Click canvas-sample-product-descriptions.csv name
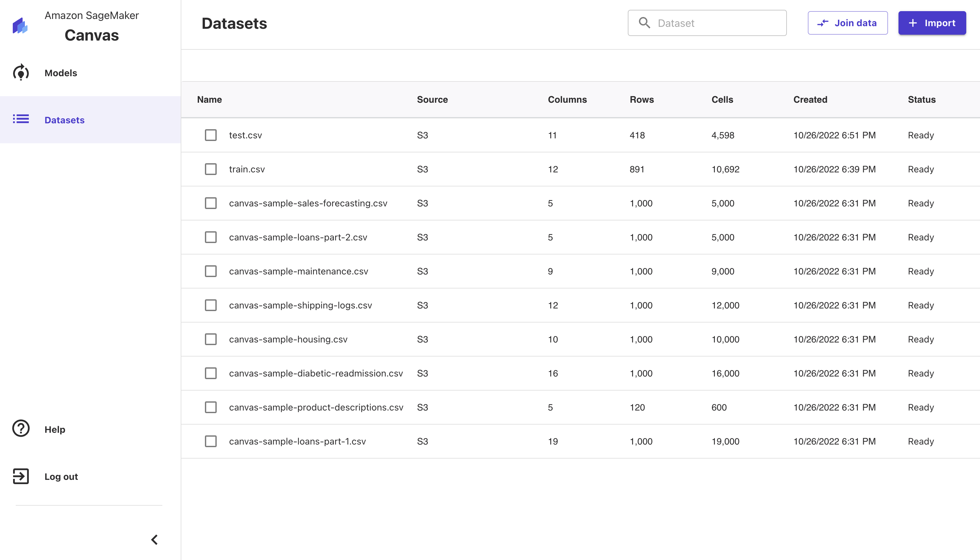This screenshot has width=980, height=560. [316, 407]
